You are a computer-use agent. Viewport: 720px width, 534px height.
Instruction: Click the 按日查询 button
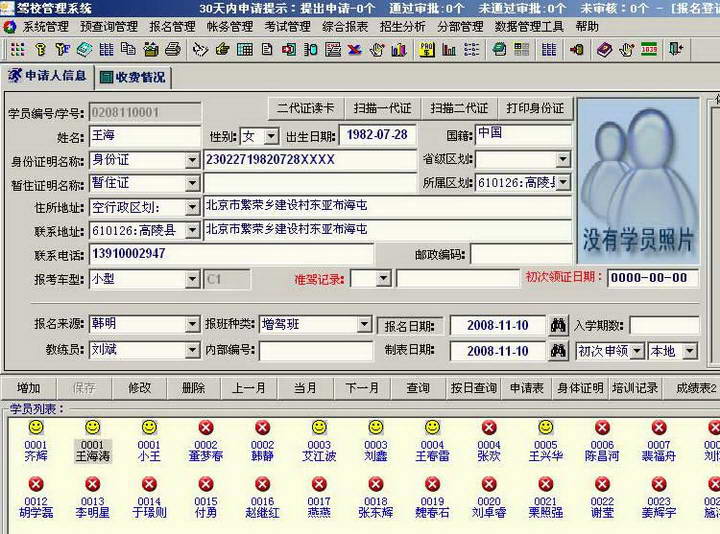click(473, 388)
